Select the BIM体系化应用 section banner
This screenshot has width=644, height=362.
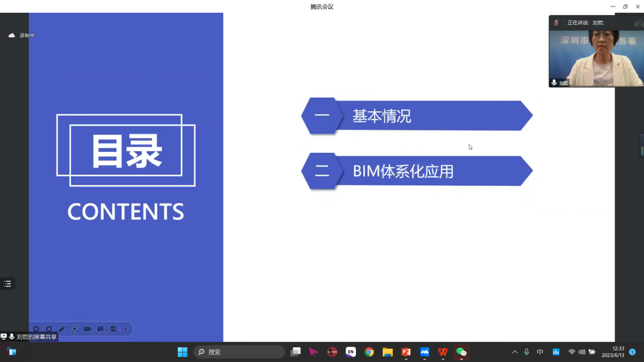tap(417, 171)
